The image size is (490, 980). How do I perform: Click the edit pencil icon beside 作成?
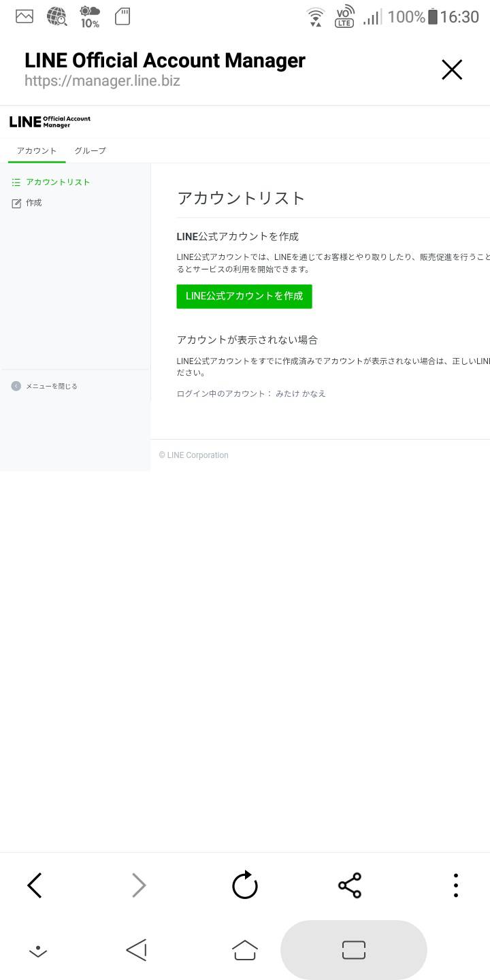[x=16, y=203]
